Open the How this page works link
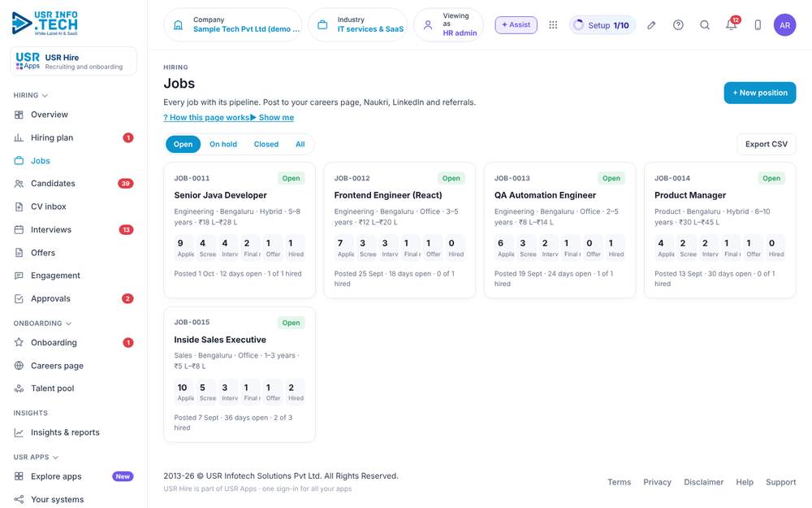812x508 pixels. tap(206, 117)
